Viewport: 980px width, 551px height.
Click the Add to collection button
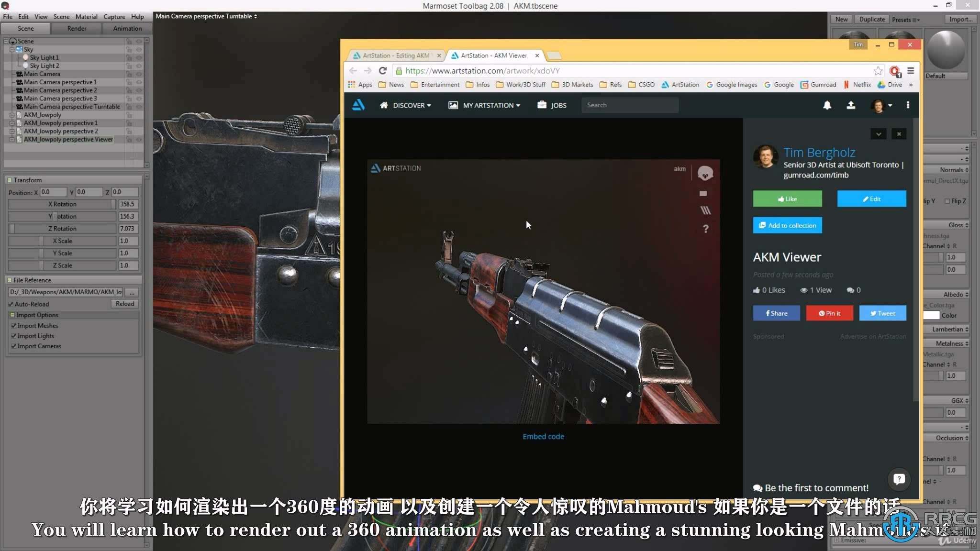click(787, 225)
